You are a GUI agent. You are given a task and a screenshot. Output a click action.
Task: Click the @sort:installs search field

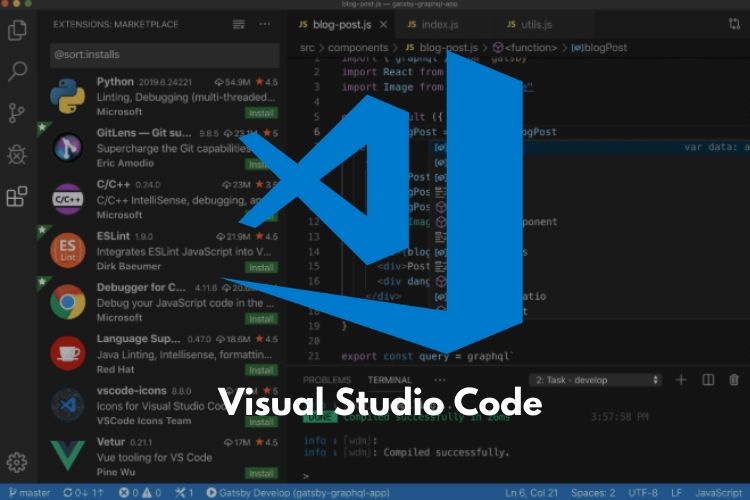165,55
